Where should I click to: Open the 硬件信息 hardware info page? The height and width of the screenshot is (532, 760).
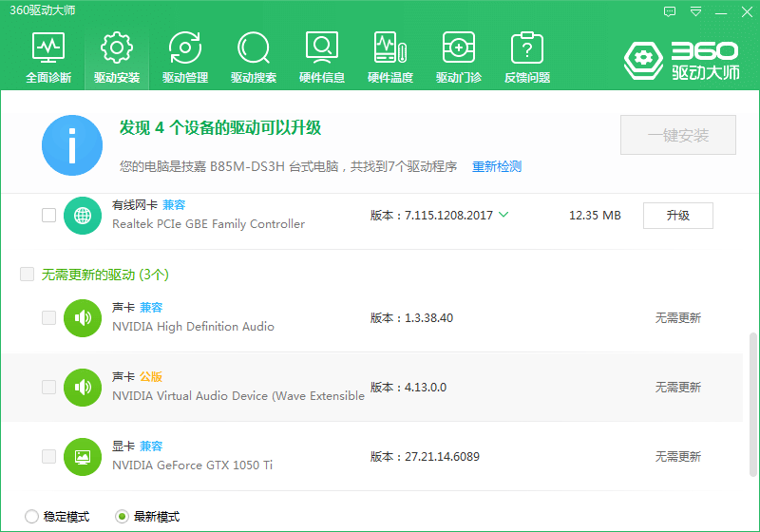[x=322, y=58]
